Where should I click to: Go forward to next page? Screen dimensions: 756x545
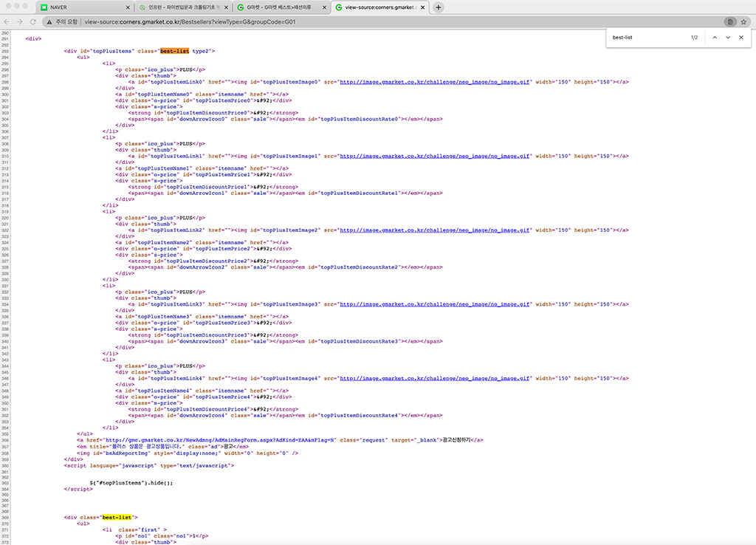coord(20,21)
